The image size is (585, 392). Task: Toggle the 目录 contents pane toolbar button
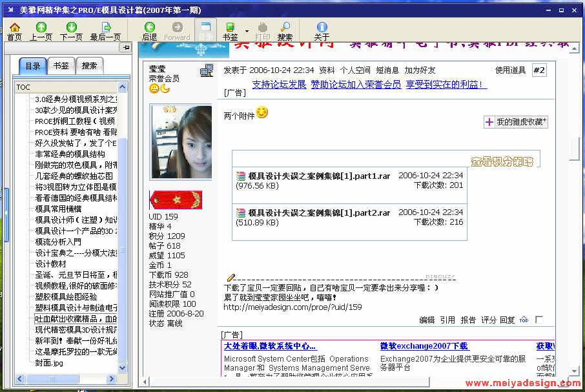pos(205,30)
